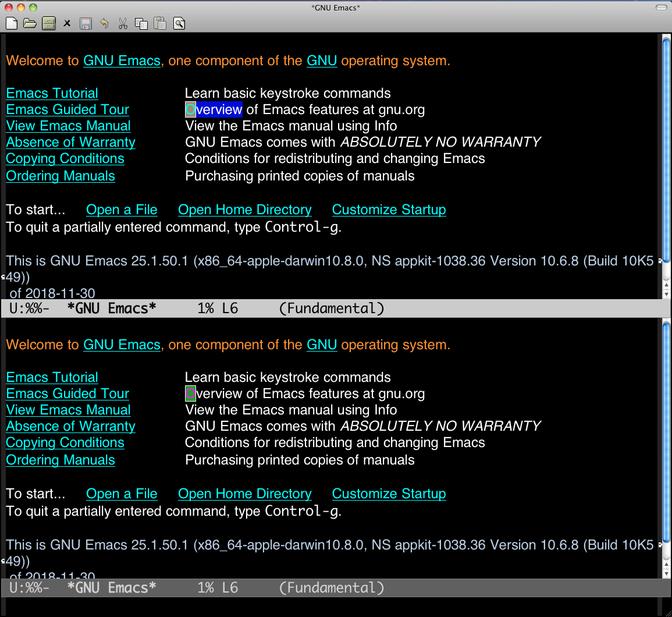Click upper pane scrollbar down arrow

666,294
